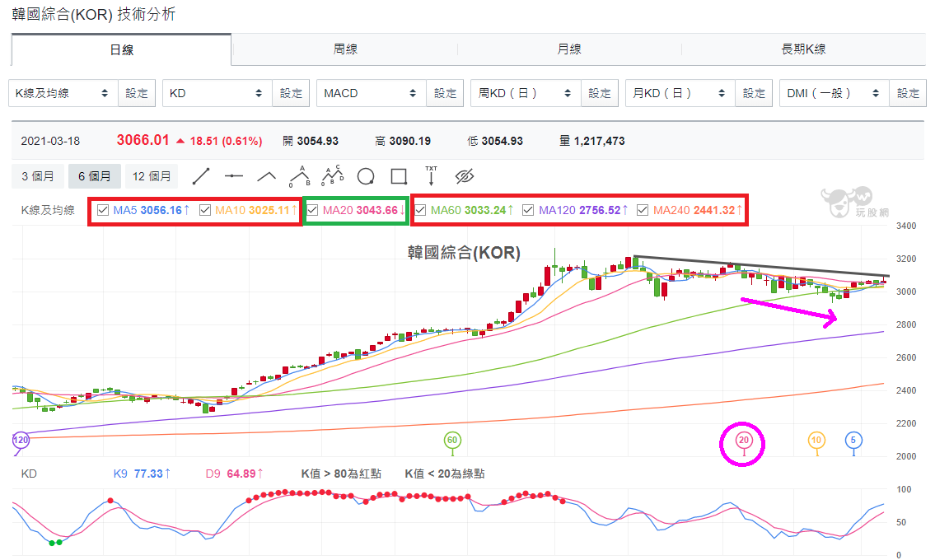935x560 pixels.
Task: Click the orange 10 moving average marker
Action: point(816,441)
